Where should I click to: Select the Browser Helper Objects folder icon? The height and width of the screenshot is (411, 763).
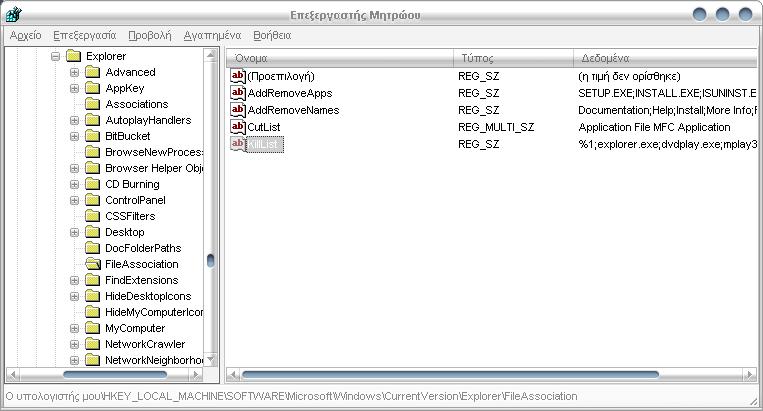[92, 168]
